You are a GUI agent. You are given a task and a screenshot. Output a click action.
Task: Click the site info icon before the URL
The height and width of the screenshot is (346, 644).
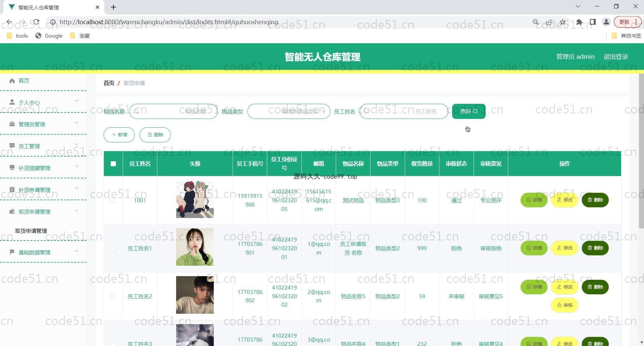click(53, 22)
